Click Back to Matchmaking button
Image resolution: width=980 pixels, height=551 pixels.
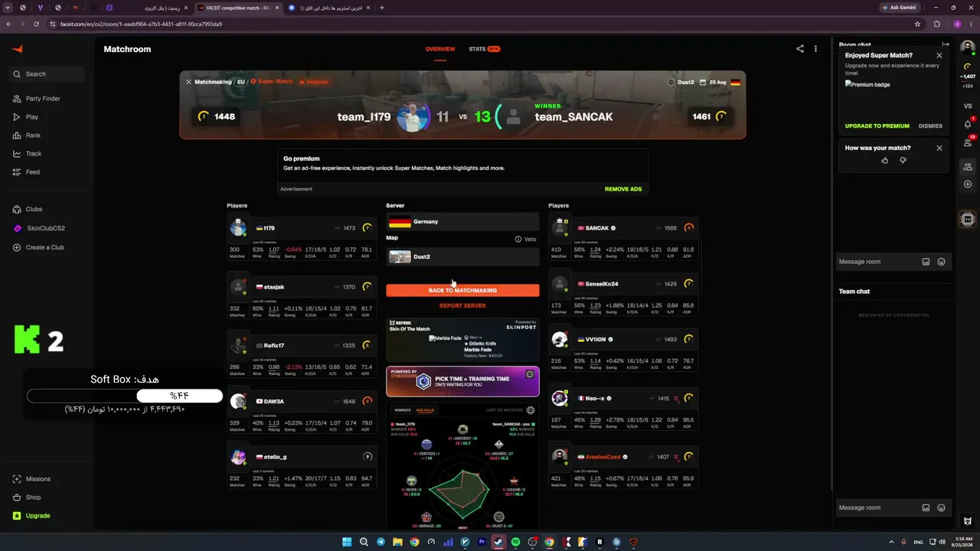pos(462,291)
